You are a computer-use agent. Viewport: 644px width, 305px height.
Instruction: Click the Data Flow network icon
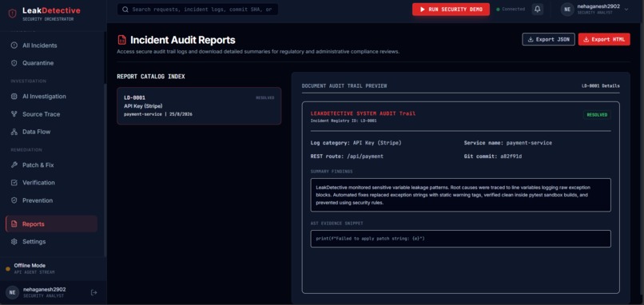coord(14,132)
